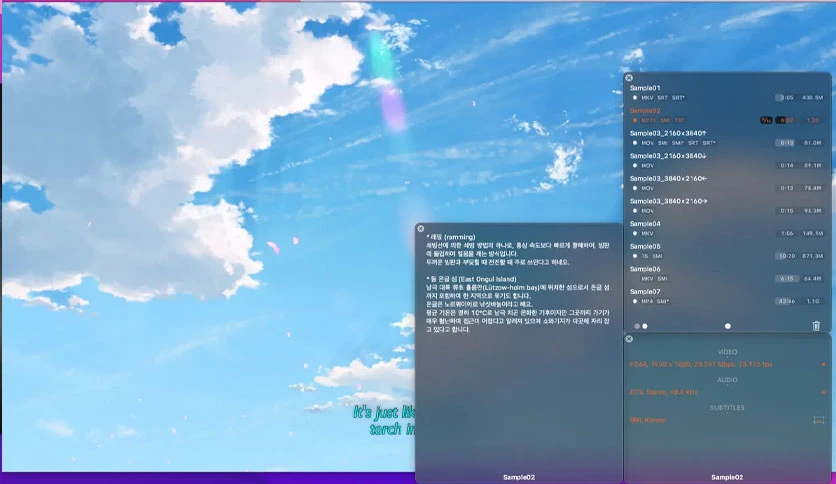The image size is (836, 484).
Task: Close the subtitle text panel
Action: pyautogui.click(x=421, y=229)
